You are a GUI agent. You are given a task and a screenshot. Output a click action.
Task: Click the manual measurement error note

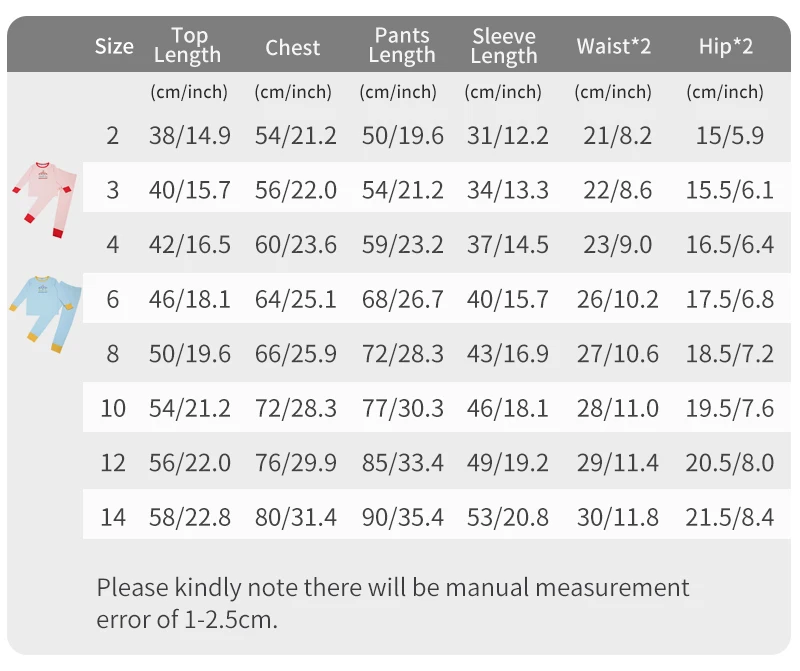click(393, 603)
